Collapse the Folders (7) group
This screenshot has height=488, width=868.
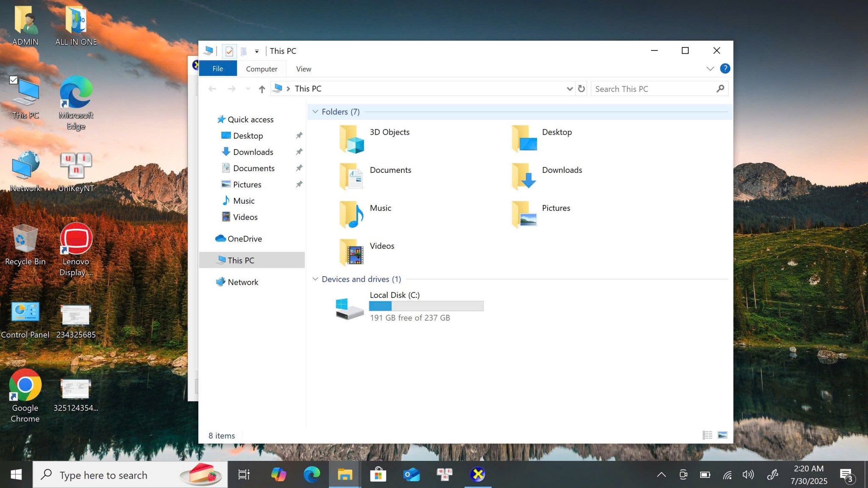[315, 112]
